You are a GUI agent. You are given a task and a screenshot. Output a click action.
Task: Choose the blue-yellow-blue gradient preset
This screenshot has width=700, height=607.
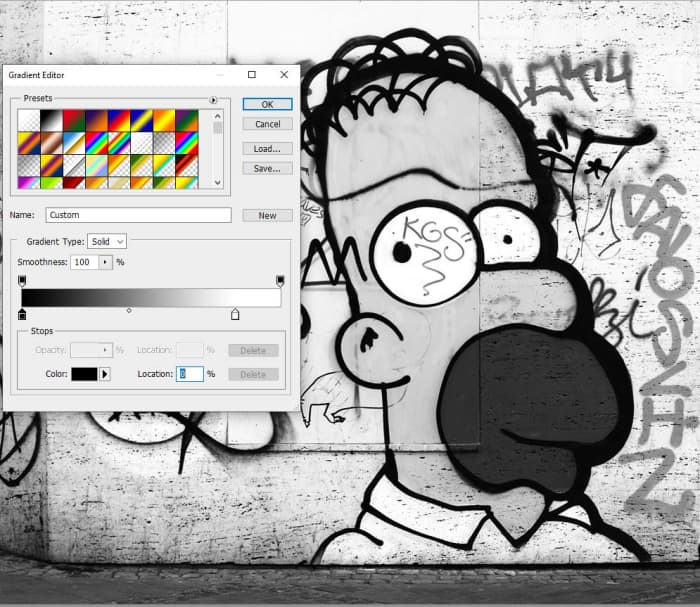click(x=142, y=121)
